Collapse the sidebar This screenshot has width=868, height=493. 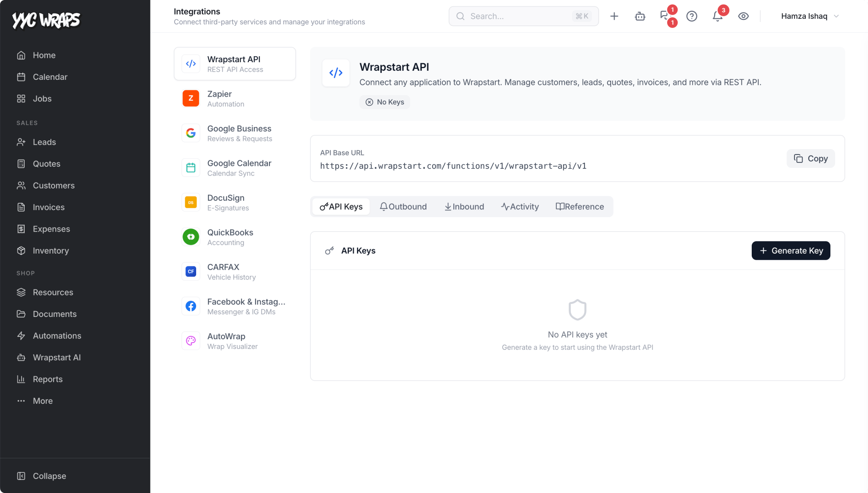point(49,476)
